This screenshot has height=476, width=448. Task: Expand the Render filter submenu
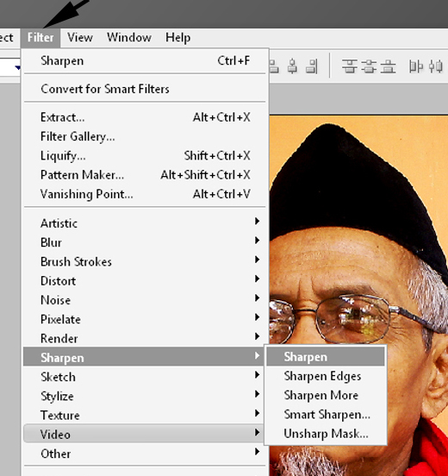[145, 339]
